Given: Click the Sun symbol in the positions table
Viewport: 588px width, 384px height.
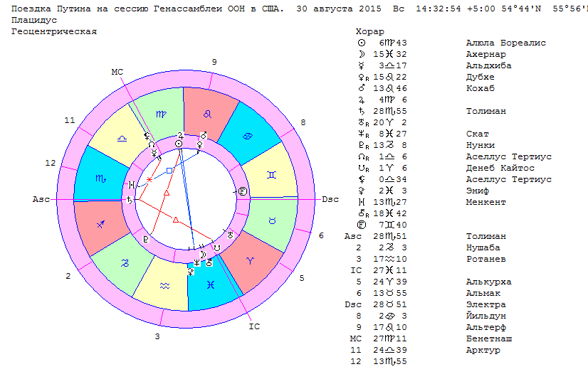Looking at the screenshot, I should [x=360, y=43].
